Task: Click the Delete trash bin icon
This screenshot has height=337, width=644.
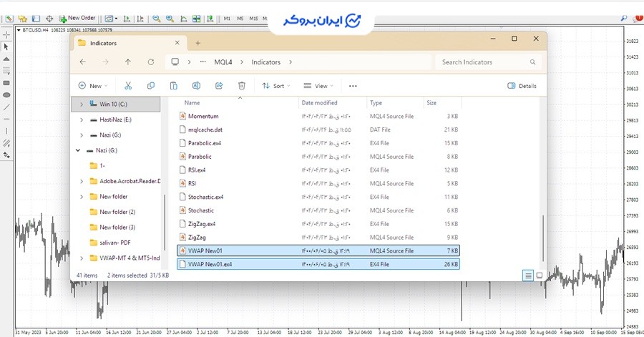Action: click(242, 86)
